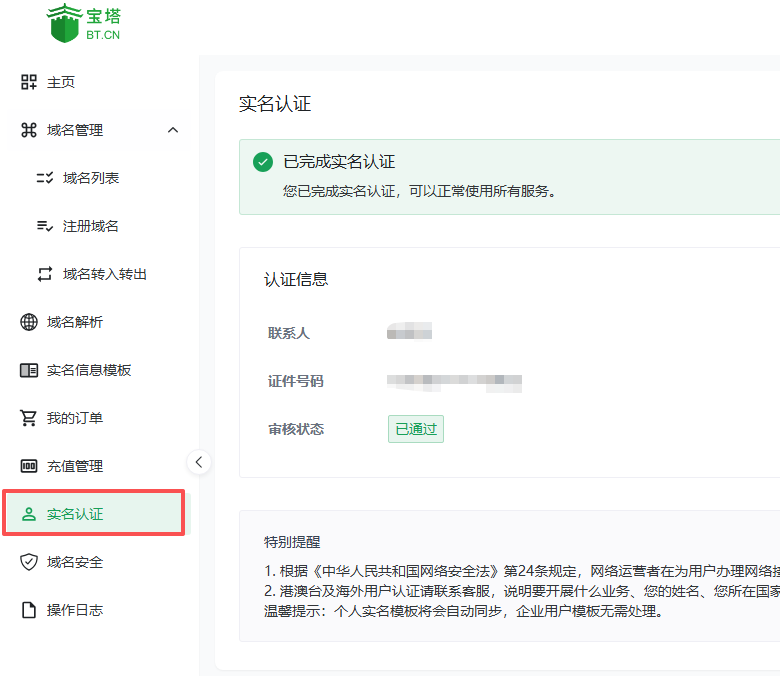Click the blurred 证件号码 value
Screen dimensions: 780x676
(x=454, y=383)
